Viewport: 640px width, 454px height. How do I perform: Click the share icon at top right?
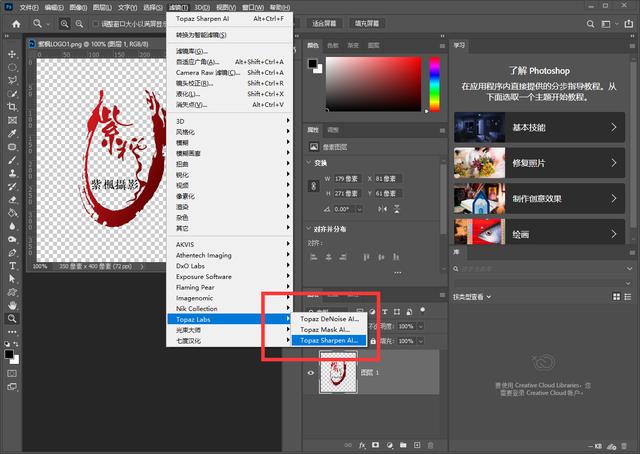click(x=628, y=24)
